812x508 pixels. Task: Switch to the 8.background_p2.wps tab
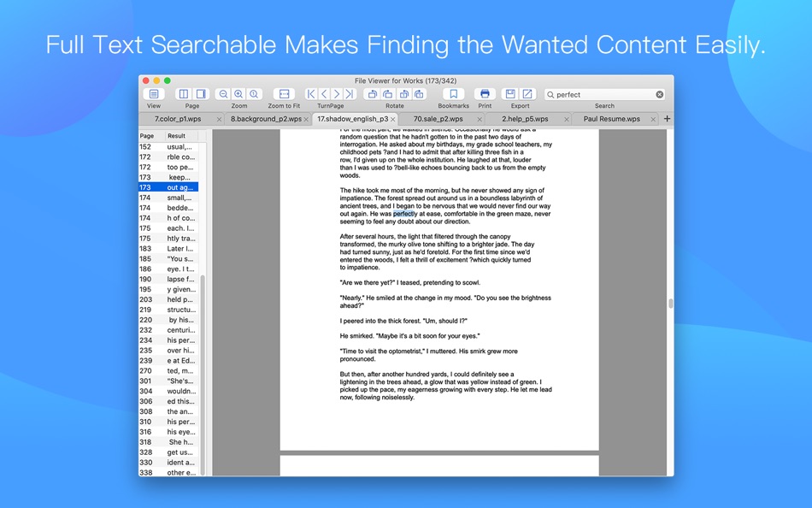(266, 119)
